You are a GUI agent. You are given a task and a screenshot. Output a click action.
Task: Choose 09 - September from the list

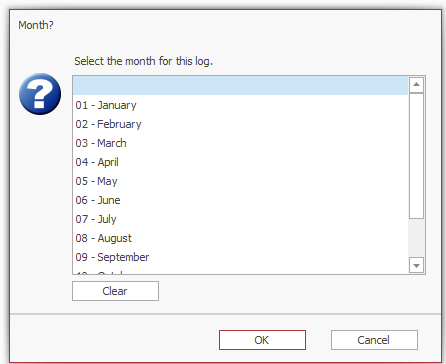click(x=240, y=257)
